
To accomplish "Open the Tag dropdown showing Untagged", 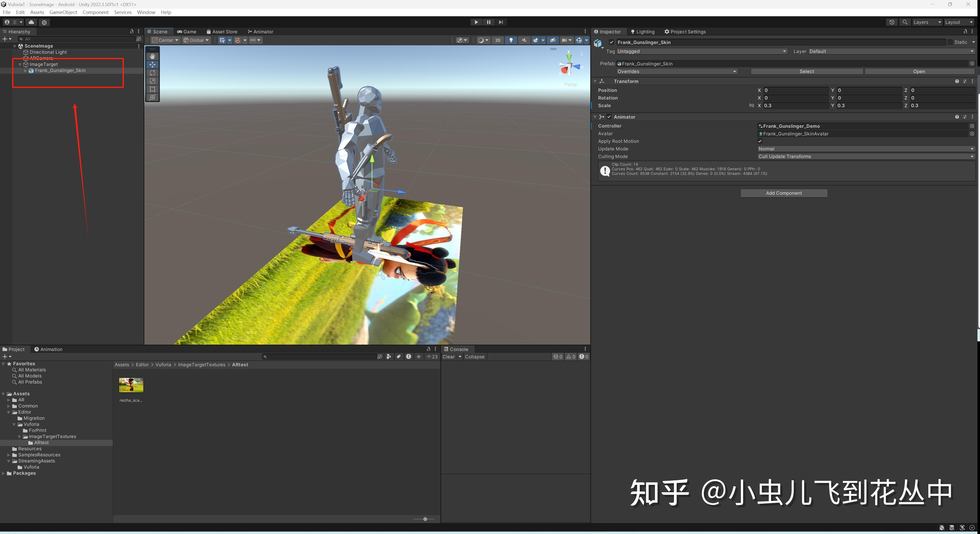I will click(x=702, y=51).
